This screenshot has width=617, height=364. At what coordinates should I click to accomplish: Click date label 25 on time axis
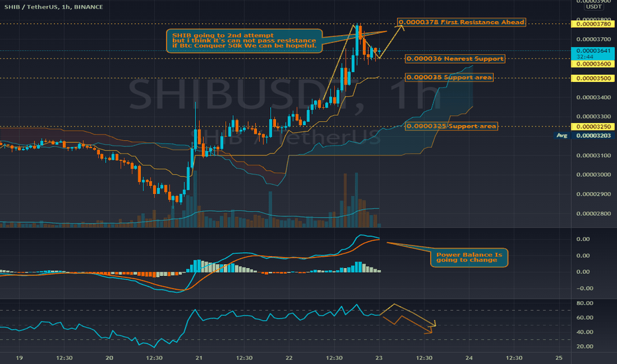click(559, 357)
